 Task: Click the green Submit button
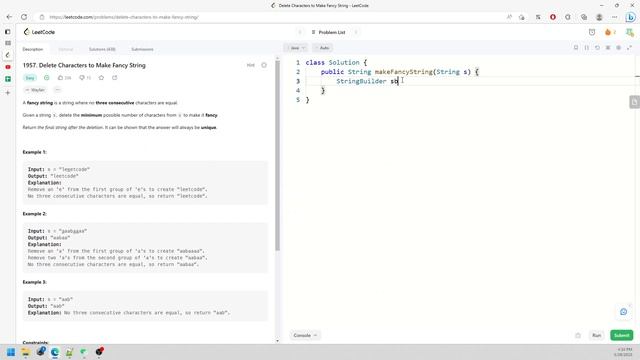(x=622, y=335)
